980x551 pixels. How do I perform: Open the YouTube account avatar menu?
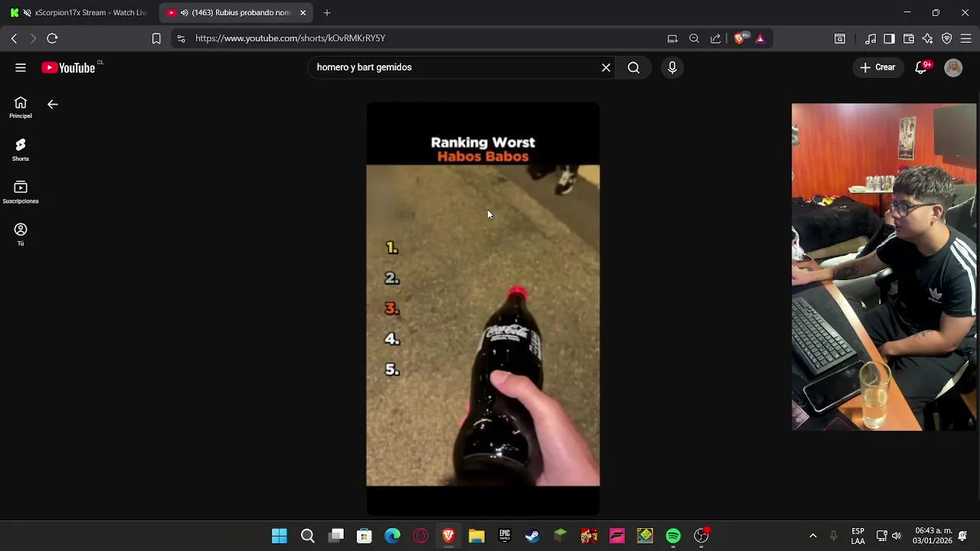953,67
